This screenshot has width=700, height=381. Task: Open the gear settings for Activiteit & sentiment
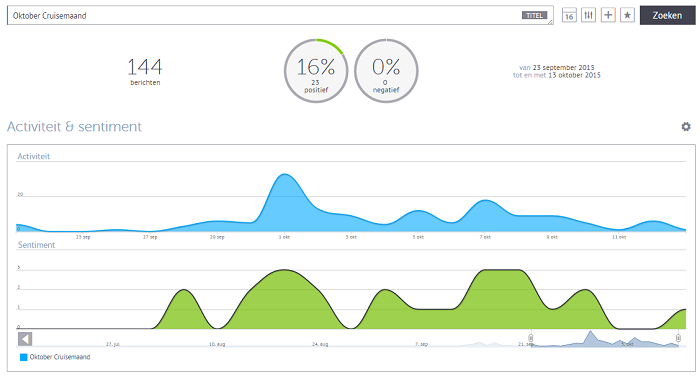(x=686, y=126)
